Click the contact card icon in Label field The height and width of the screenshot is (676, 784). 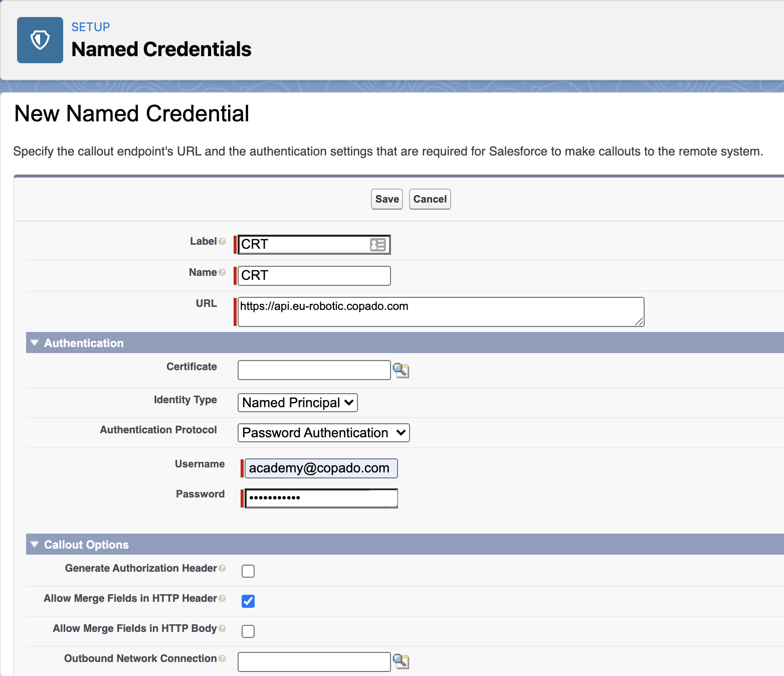(x=378, y=245)
